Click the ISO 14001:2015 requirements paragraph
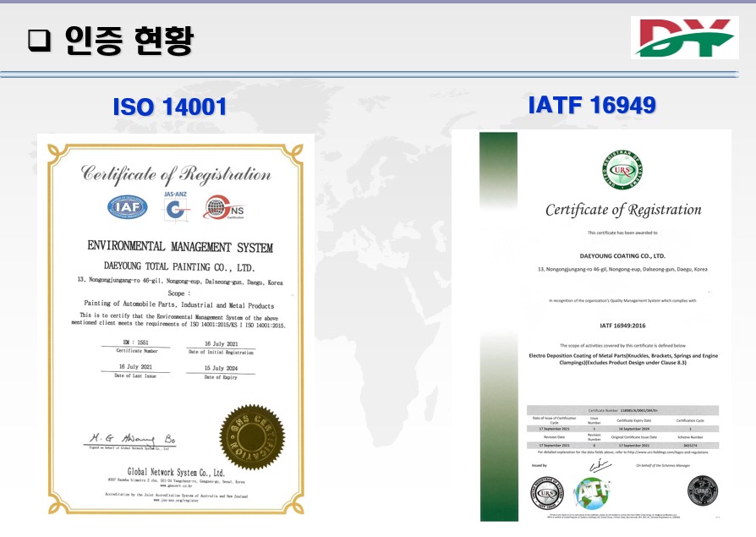The height and width of the screenshot is (537, 756). coord(178,321)
